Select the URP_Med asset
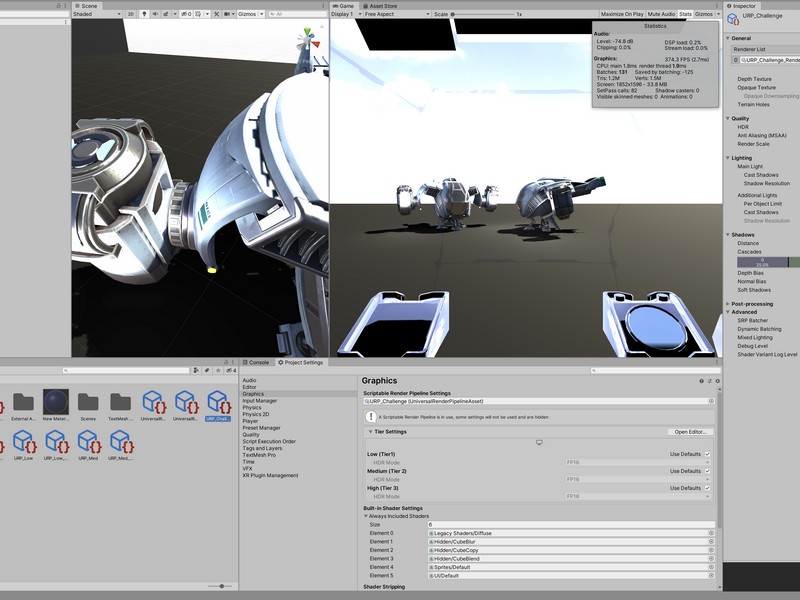 [88, 445]
